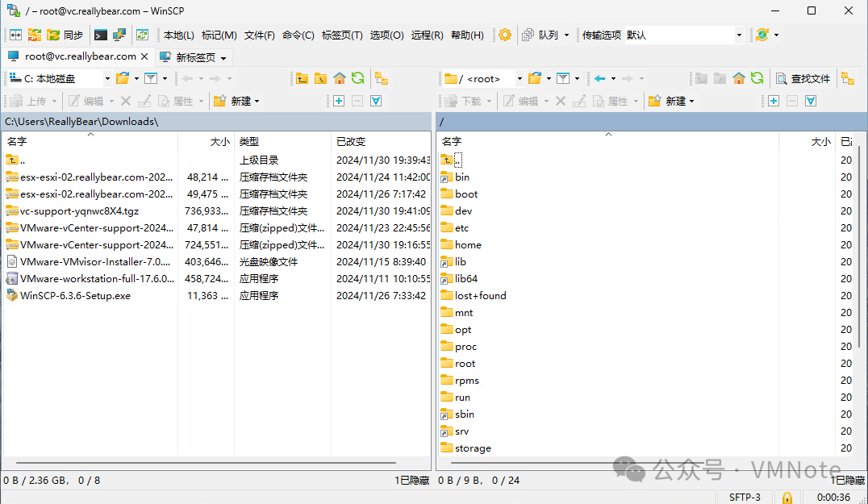Click the 队列 queue button

540,35
